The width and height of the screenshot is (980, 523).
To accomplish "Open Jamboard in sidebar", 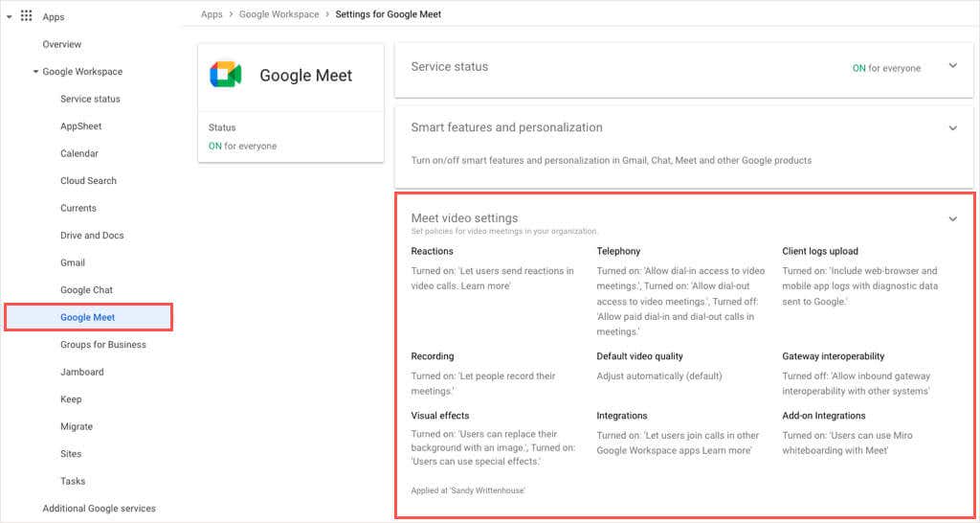I will 82,373.
